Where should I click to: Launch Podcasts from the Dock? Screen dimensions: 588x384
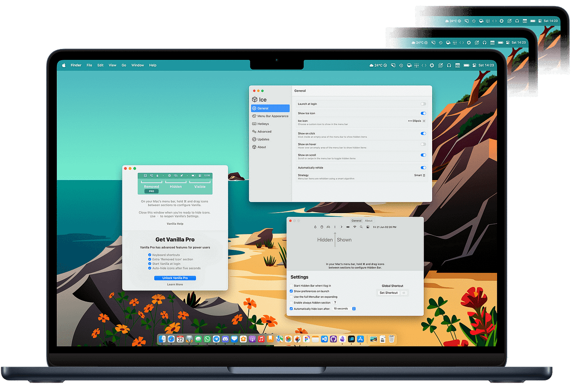click(x=252, y=339)
